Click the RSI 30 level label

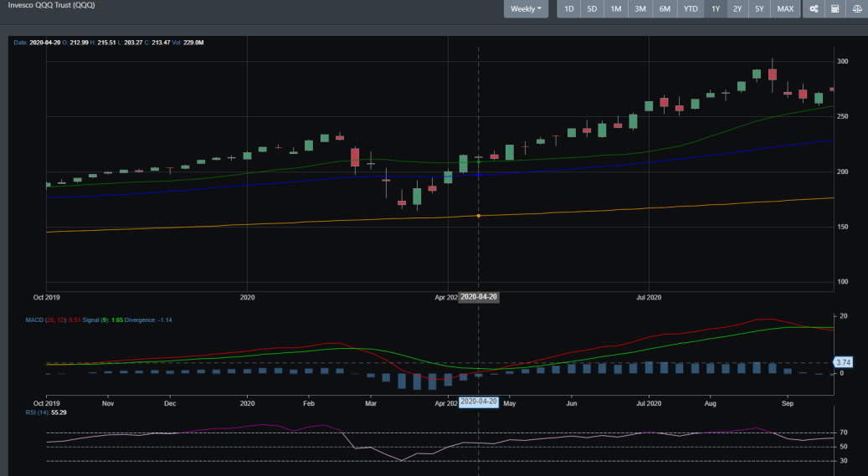(844, 461)
